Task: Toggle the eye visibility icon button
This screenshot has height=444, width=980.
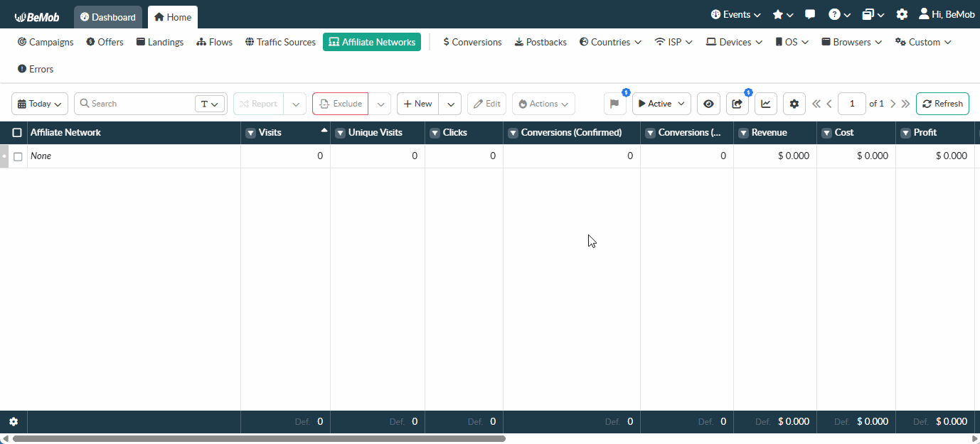Action: click(x=708, y=104)
